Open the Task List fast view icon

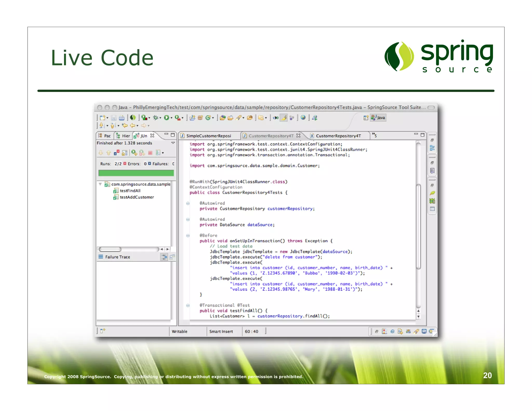[432, 171]
